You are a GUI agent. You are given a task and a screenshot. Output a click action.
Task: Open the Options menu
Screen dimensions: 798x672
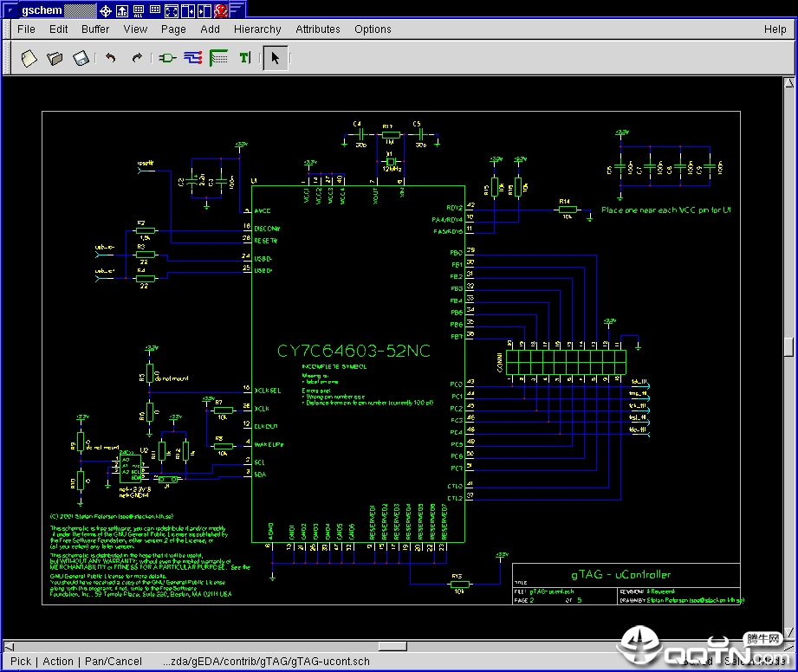pyautogui.click(x=373, y=29)
